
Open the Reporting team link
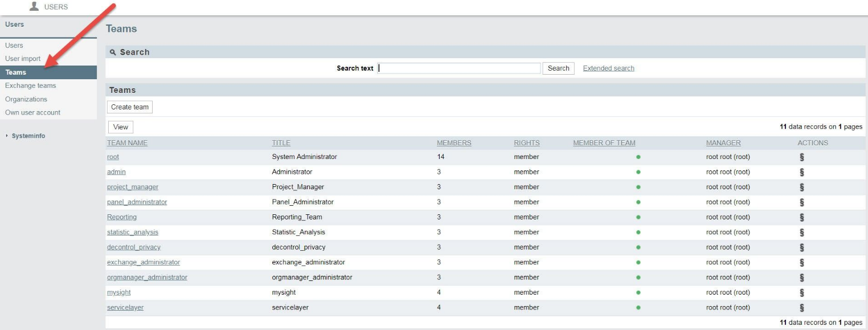pyautogui.click(x=122, y=217)
